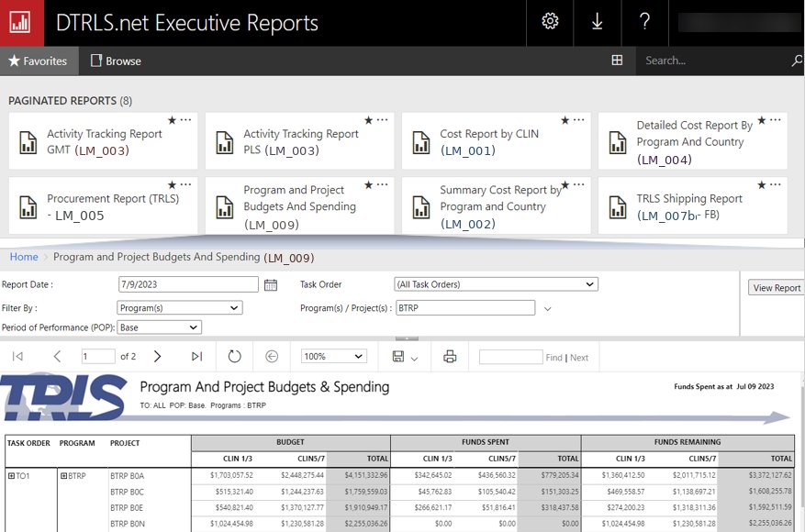This screenshot has width=805, height=532.
Task: Go to next report page
Action: click(x=157, y=356)
